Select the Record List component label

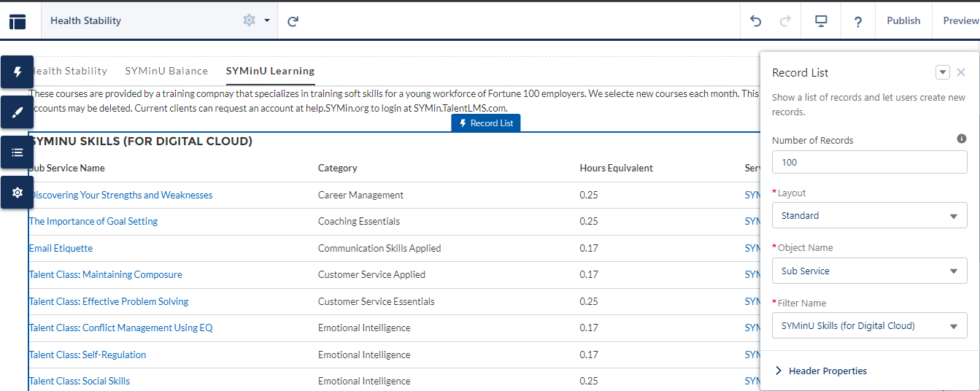(x=486, y=123)
